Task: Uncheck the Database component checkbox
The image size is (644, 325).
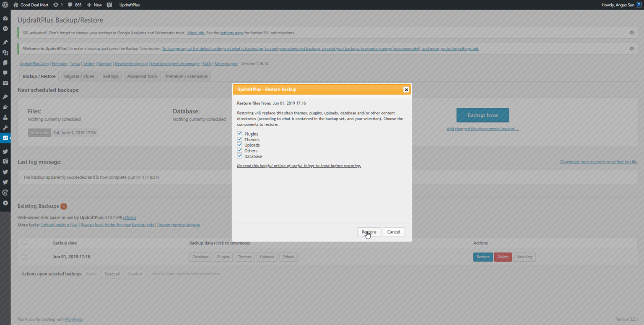Action: coord(240,156)
